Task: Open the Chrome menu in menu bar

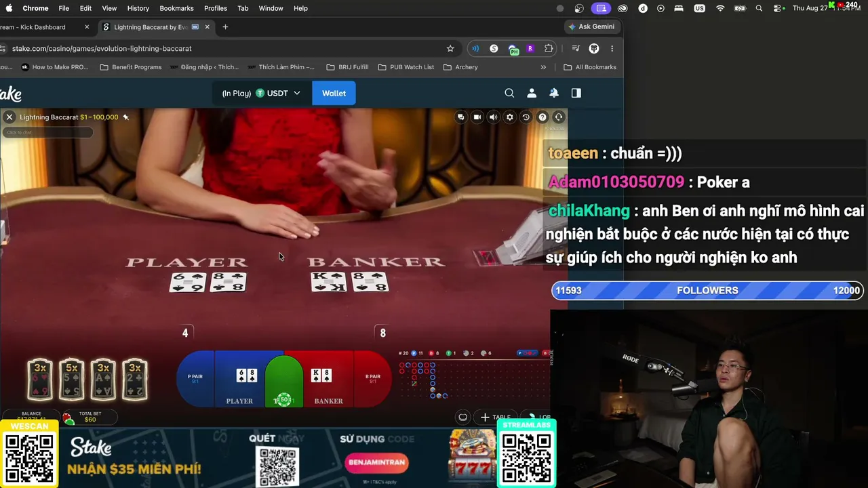Action: (35, 8)
